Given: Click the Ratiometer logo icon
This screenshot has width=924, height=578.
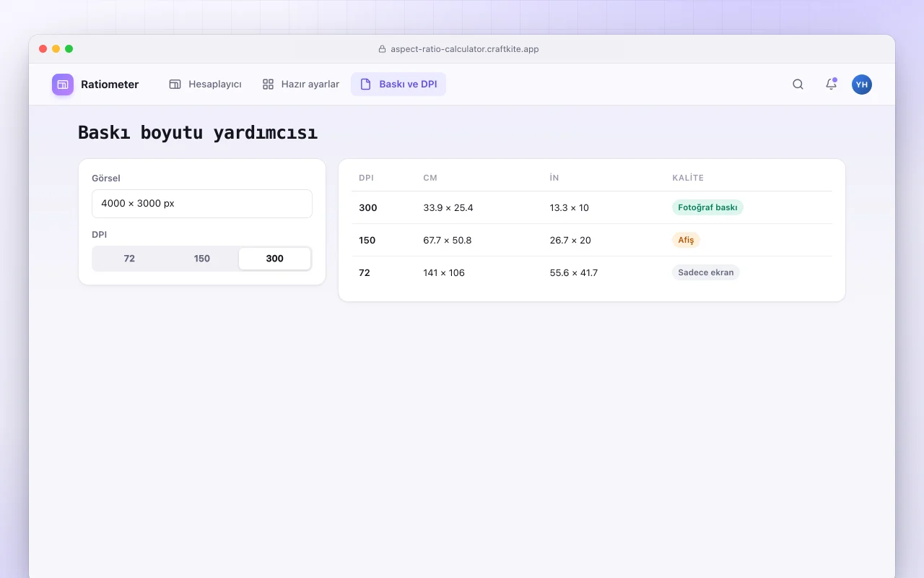Looking at the screenshot, I should (63, 85).
